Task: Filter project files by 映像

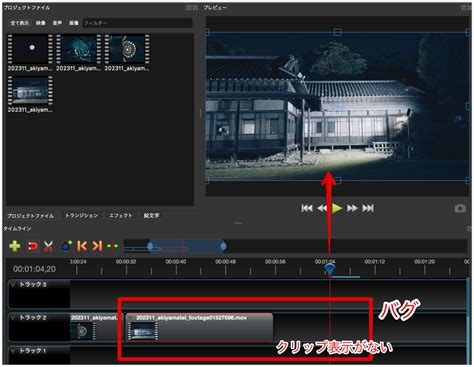Action: coord(40,23)
